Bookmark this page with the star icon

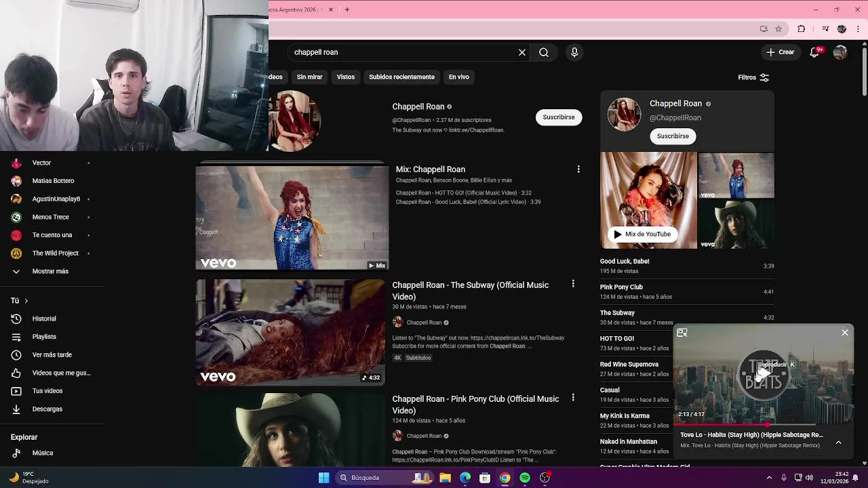[x=778, y=28]
